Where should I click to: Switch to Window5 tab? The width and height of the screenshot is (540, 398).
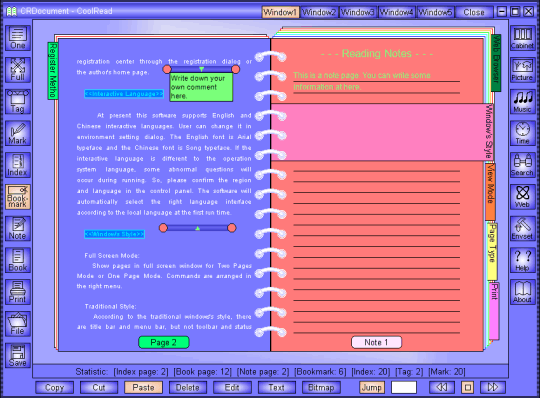[x=435, y=12]
